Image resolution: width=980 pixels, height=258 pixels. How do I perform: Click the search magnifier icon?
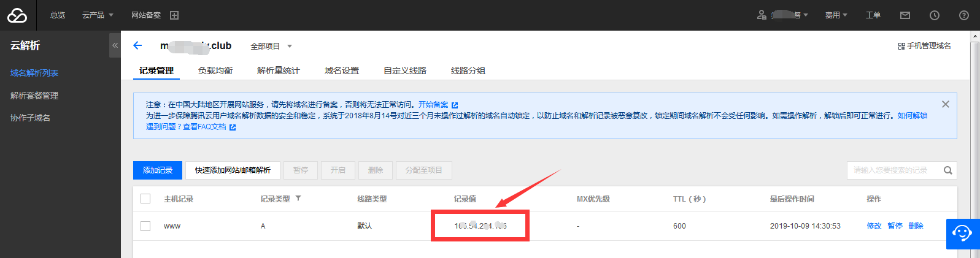click(948, 170)
